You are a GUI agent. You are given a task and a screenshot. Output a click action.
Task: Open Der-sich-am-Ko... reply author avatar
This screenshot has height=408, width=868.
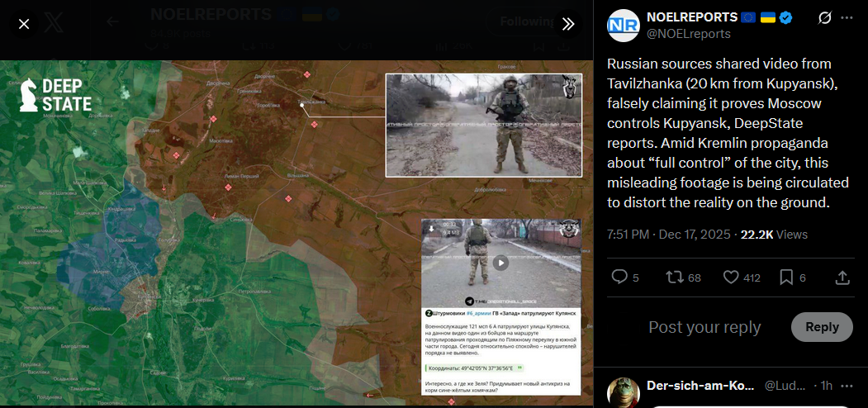pyautogui.click(x=624, y=392)
